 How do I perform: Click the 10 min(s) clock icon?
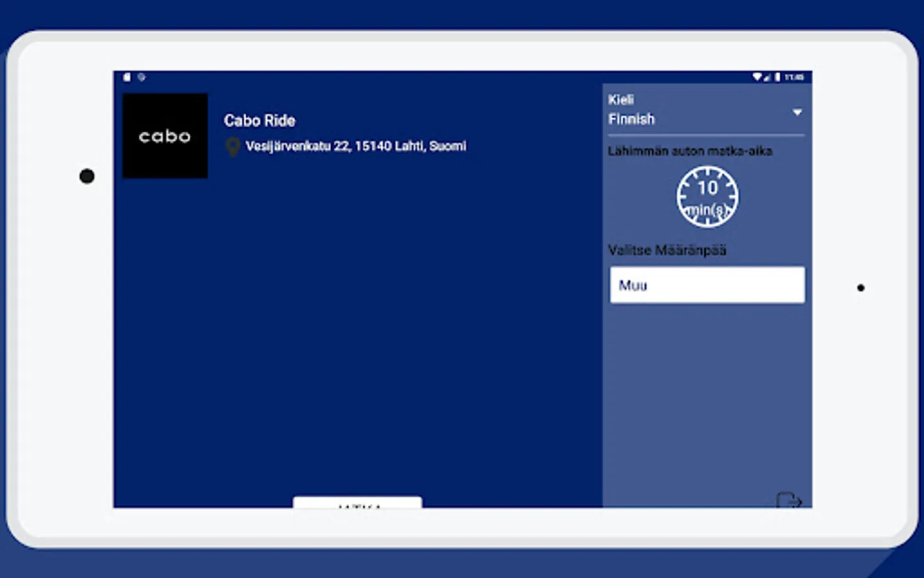(x=707, y=197)
